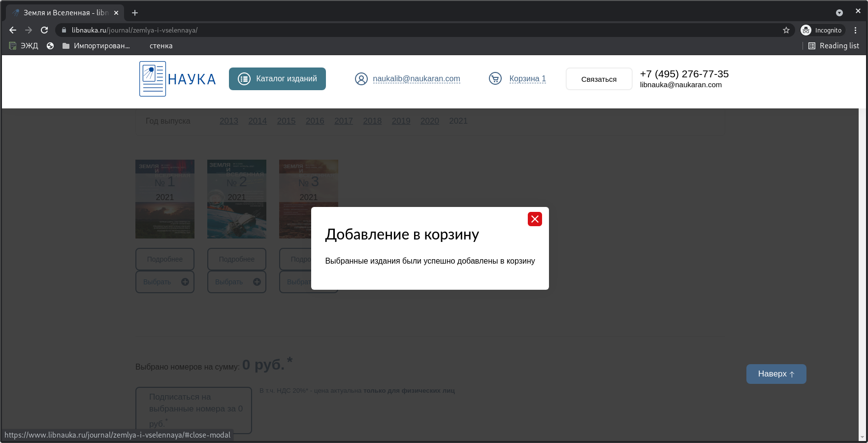Click 'Выбрать' under issue № 1
The width and height of the screenshot is (868, 443).
(165, 282)
